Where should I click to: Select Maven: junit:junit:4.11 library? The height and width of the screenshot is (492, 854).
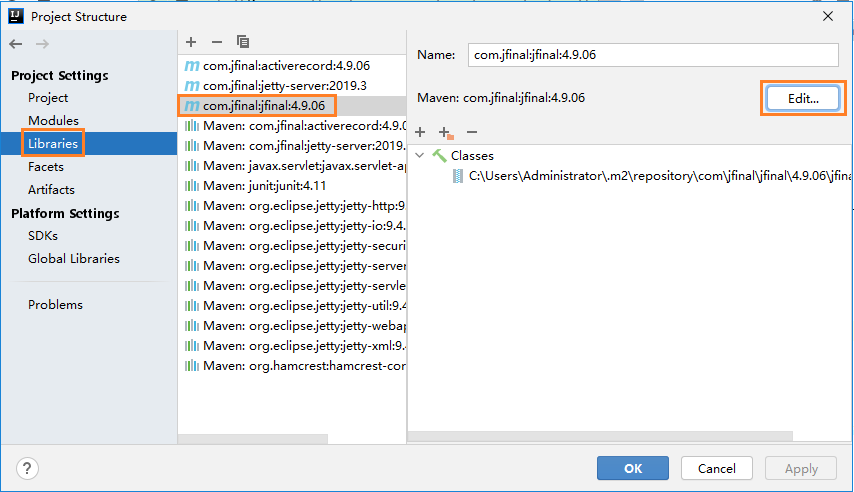click(292, 186)
